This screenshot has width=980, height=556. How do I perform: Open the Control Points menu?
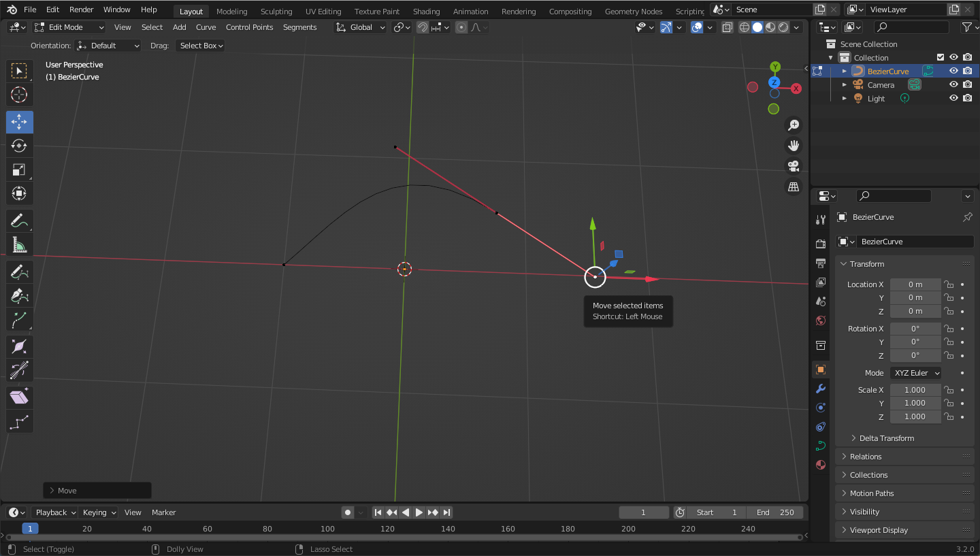pos(249,27)
